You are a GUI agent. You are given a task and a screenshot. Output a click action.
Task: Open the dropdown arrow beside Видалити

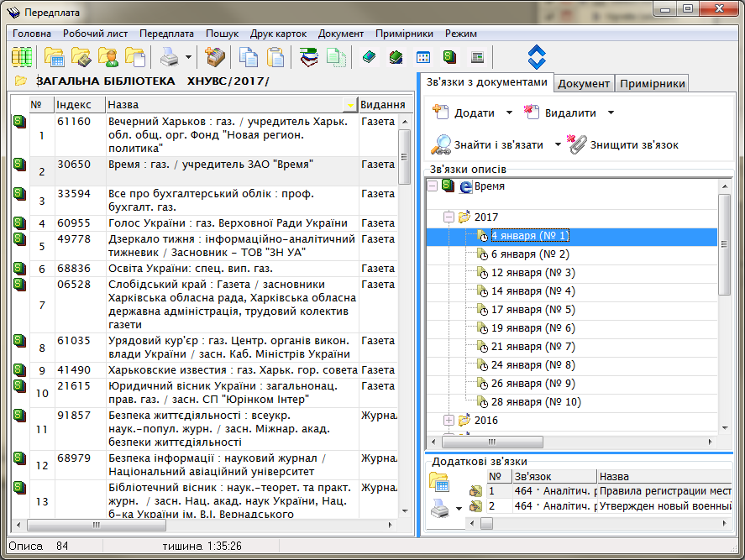[x=611, y=113]
